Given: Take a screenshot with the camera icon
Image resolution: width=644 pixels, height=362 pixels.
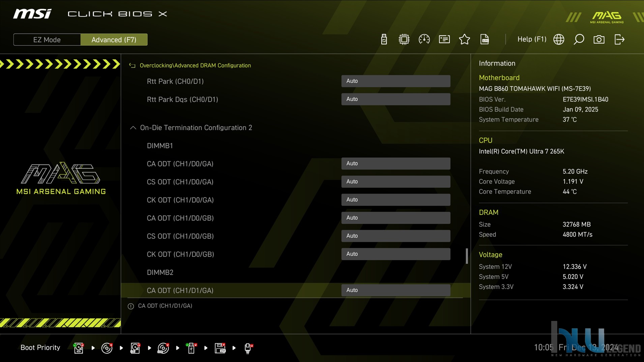Looking at the screenshot, I should [x=599, y=39].
